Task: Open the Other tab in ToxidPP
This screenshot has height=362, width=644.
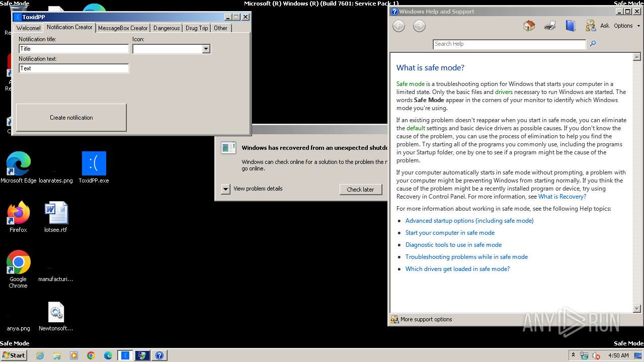Action: 220,28
